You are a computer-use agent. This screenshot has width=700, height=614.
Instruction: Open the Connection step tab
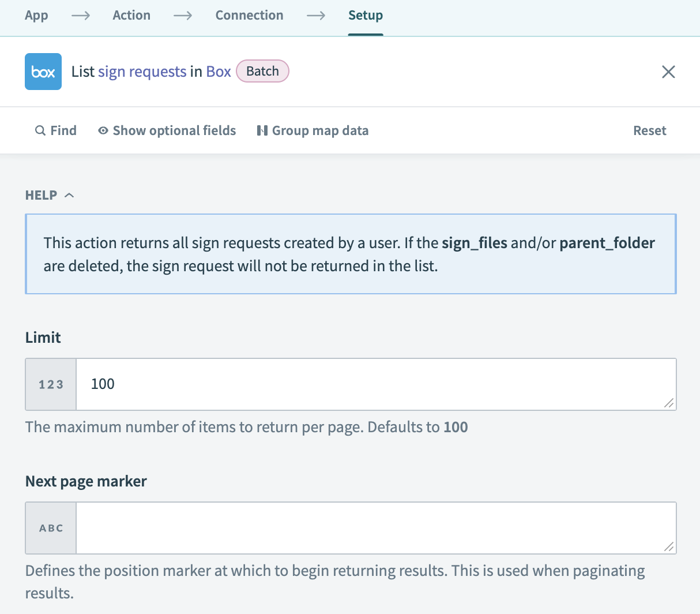pos(249,15)
